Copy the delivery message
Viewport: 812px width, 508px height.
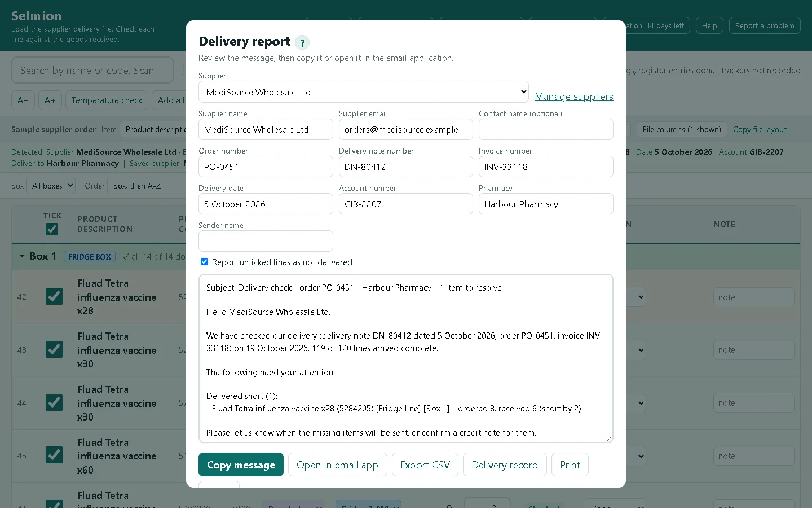pyautogui.click(x=241, y=465)
